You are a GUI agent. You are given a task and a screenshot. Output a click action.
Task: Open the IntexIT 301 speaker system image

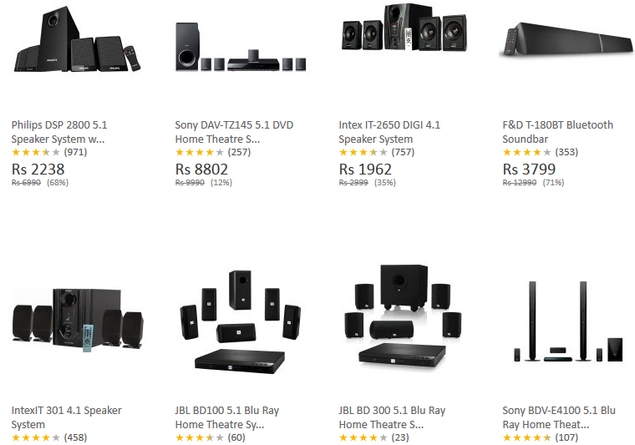pos(78,320)
